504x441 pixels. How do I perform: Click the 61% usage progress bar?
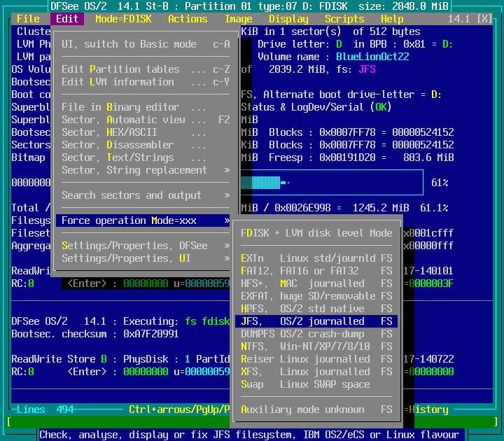332,183
